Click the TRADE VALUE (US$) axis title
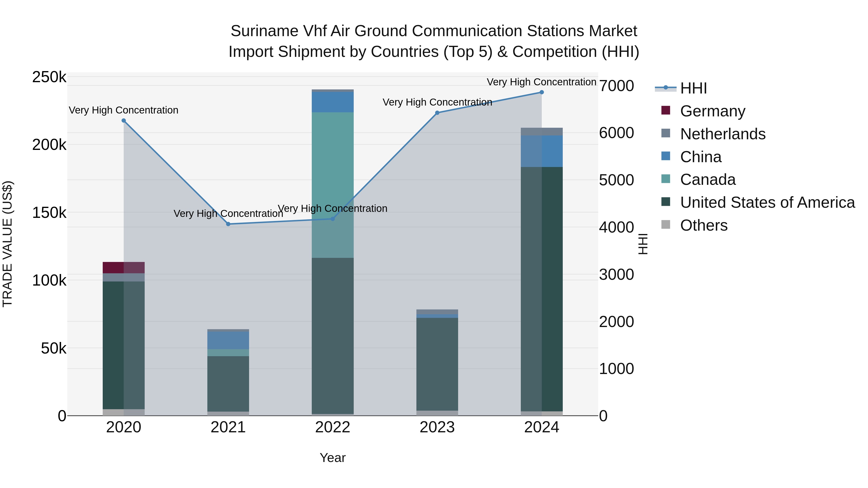This screenshot has height=488, width=868. point(7,244)
